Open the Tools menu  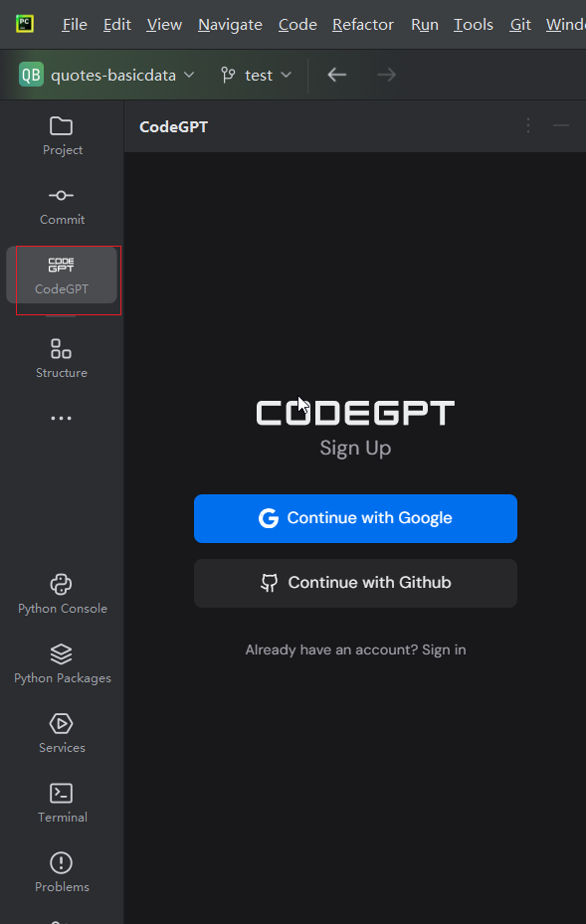474,25
